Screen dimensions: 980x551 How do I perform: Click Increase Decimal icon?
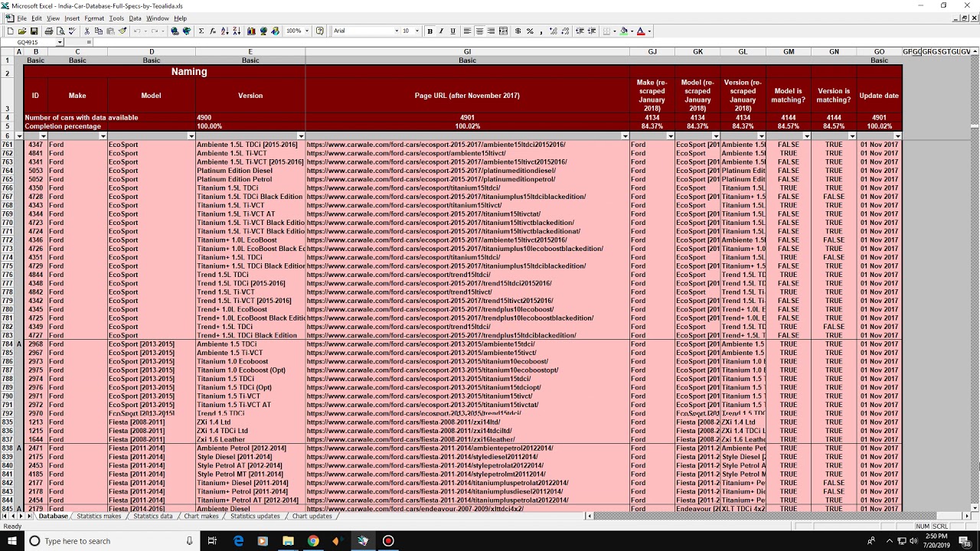point(554,31)
